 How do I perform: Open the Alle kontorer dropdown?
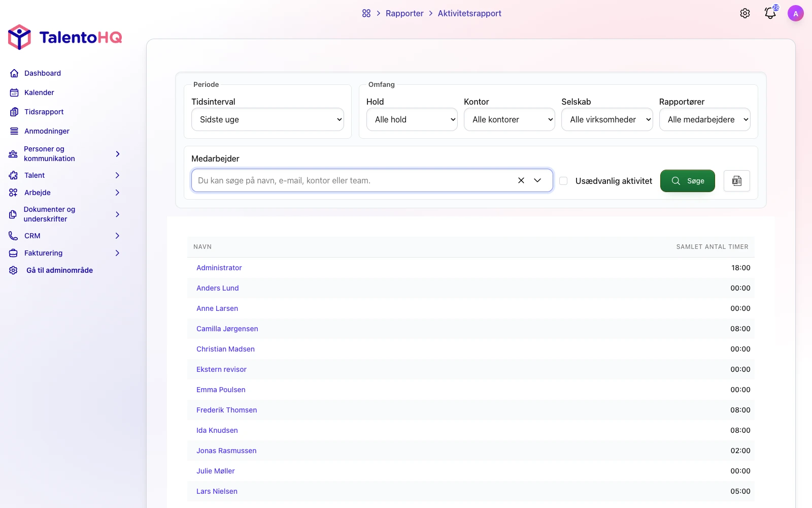[x=510, y=119]
